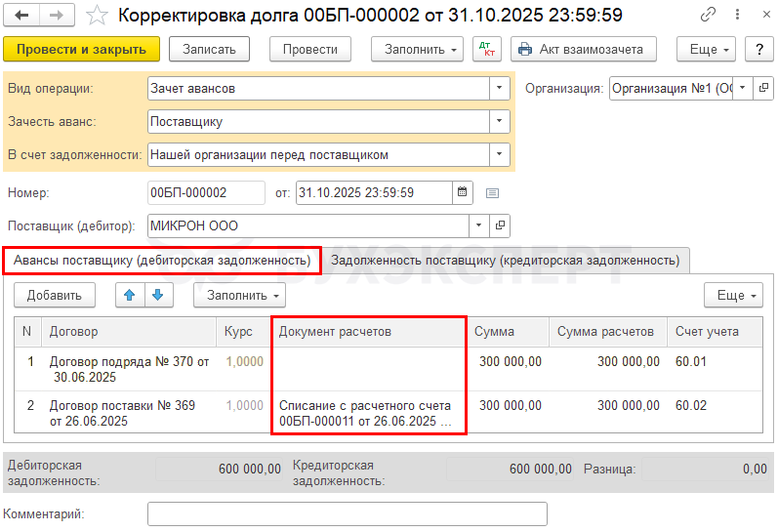Click the Организация field
This screenshot has width=778, height=532.
click(671, 88)
